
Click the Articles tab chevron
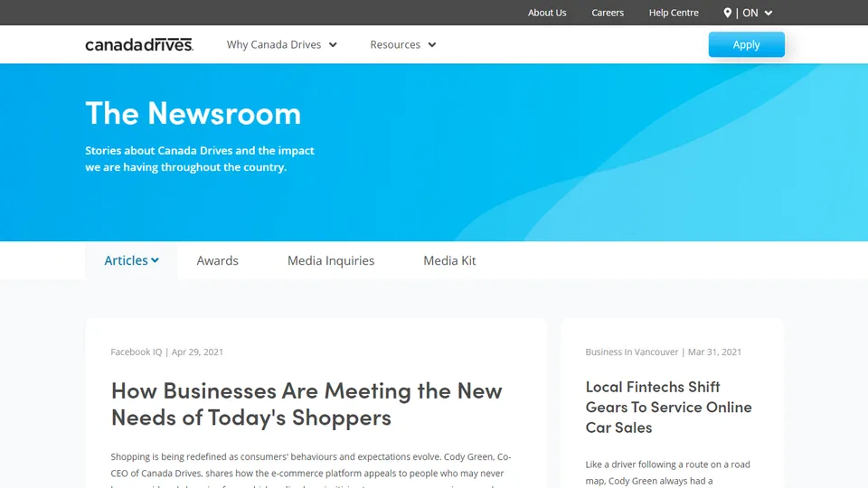pyautogui.click(x=155, y=260)
